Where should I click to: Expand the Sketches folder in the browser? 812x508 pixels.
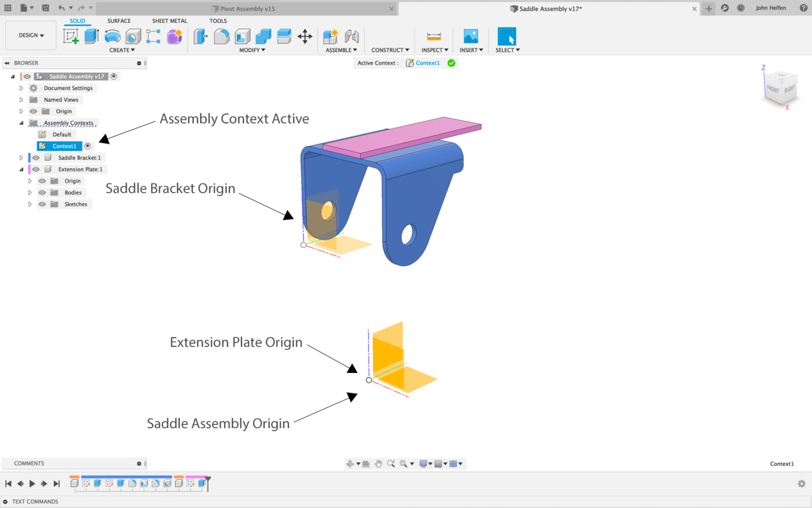[30, 204]
